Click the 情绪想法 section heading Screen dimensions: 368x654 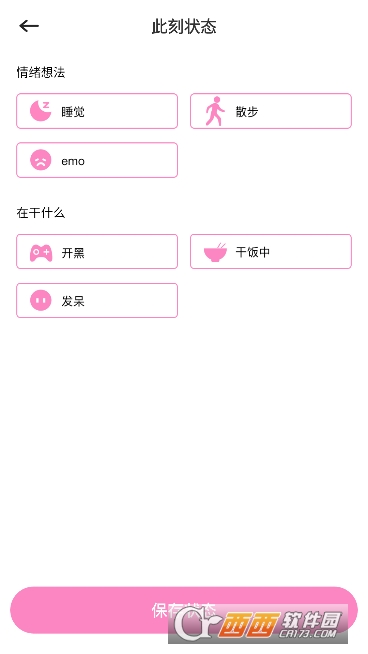[x=40, y=73]
